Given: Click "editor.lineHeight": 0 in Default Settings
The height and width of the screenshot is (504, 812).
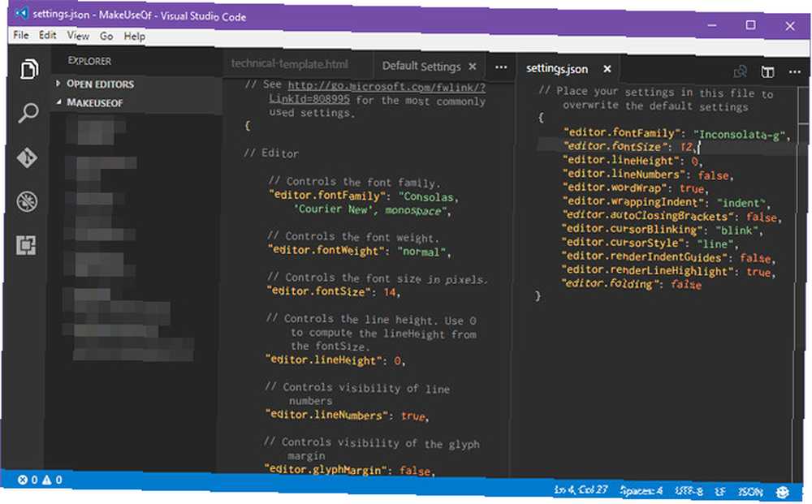Looking at the screenshot, I should tap(335, 360).
